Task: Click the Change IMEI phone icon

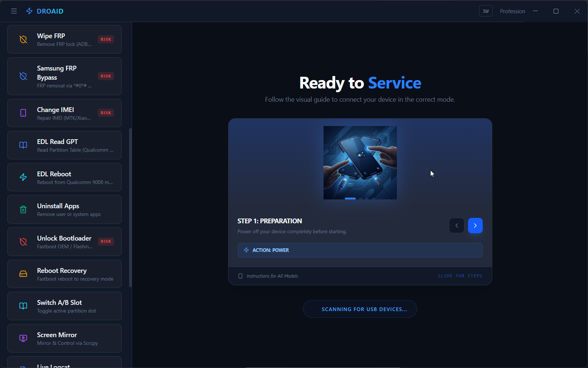Action: pyautogui.click(x=23, y=113)
